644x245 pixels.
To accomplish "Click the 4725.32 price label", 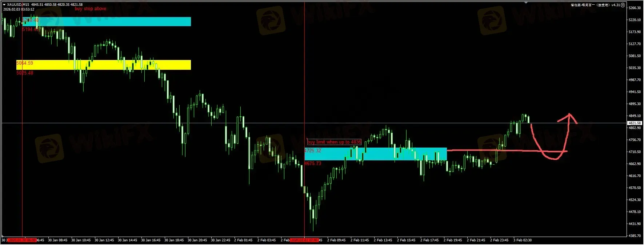I will 313,151.
